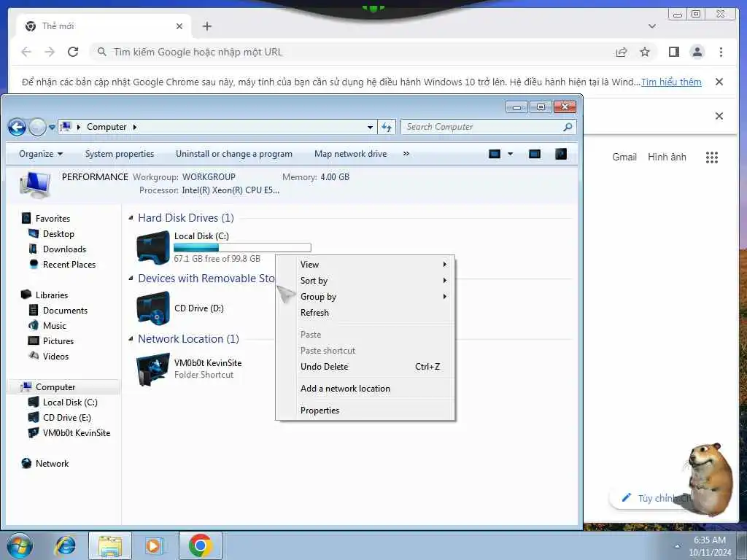Viewport: 747px width, 560px height.
Task: Click inside the Search Computer field
Action: tap(488, 127)
